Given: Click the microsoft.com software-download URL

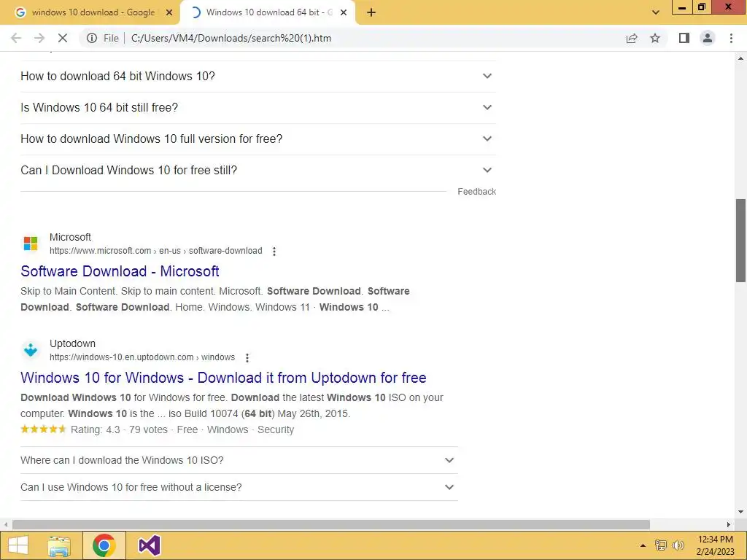Looking at the screenshot, I should click(156, 251).
